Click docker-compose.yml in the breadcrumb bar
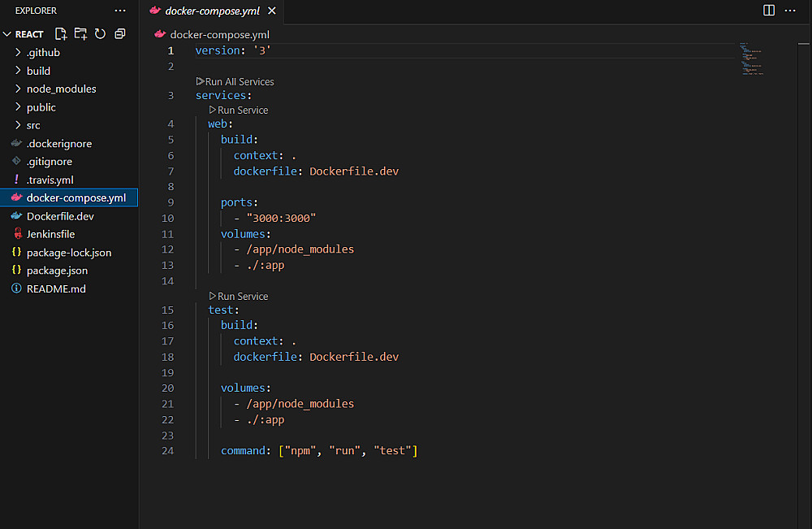The image size is (812, 529). pyautogui.click(x=219, y=35)
